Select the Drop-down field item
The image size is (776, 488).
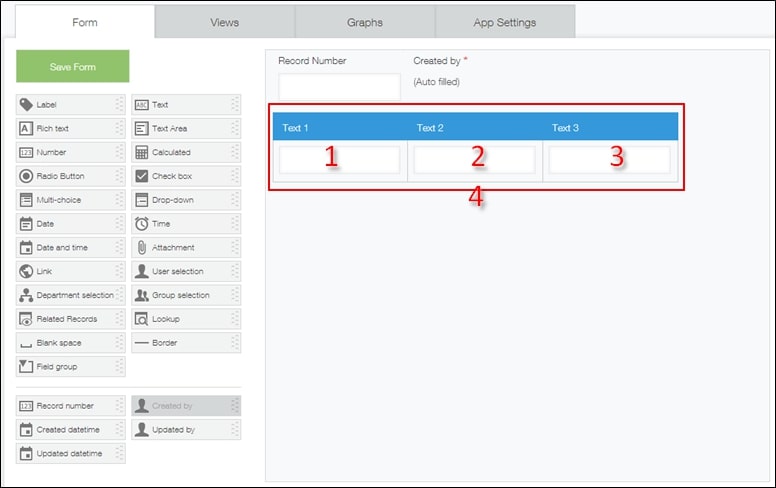coord(185,200)
